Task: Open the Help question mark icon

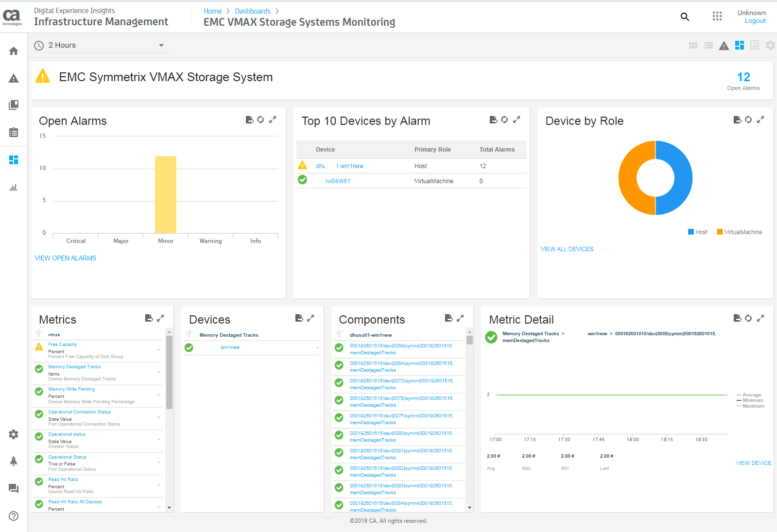Action: [14, 516]
